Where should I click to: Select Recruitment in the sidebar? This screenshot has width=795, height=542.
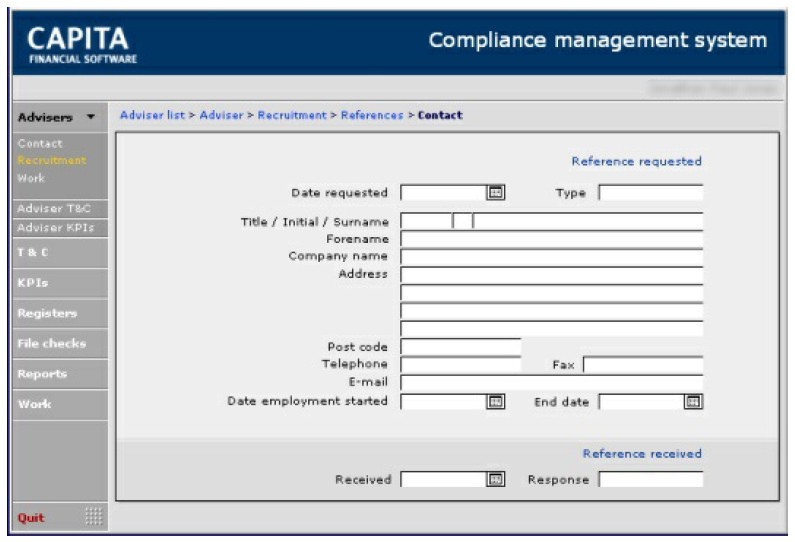(x=52, y=161)
